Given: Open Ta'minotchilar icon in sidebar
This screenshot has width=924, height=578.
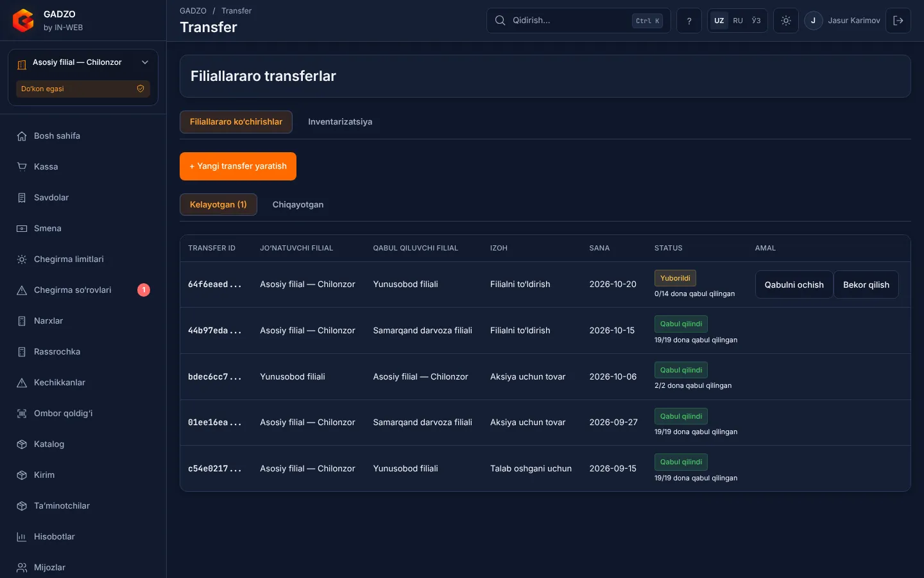Looking at the screenshot, I should [x=22, y=506].
